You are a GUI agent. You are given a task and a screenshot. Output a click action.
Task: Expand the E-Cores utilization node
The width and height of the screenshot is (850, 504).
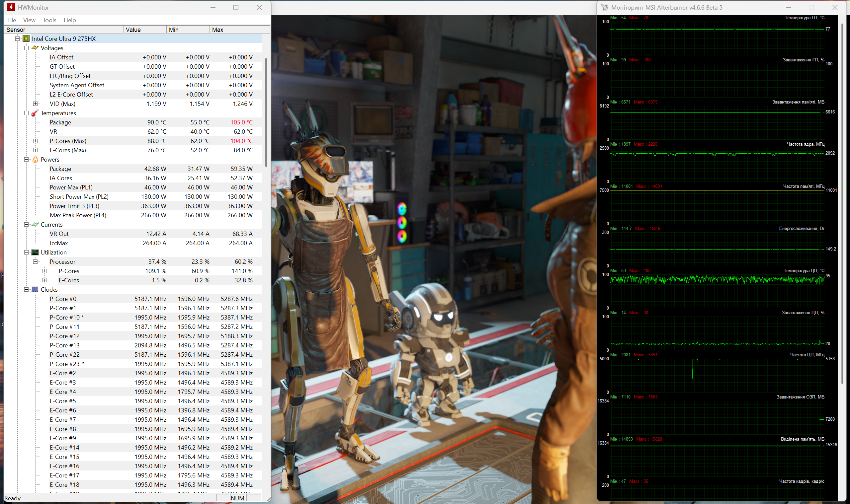[44, 280]
